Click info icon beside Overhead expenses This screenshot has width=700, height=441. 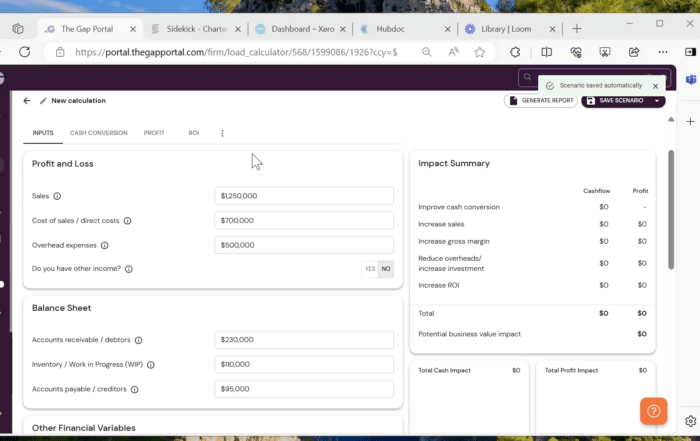(x=105, y=245)
